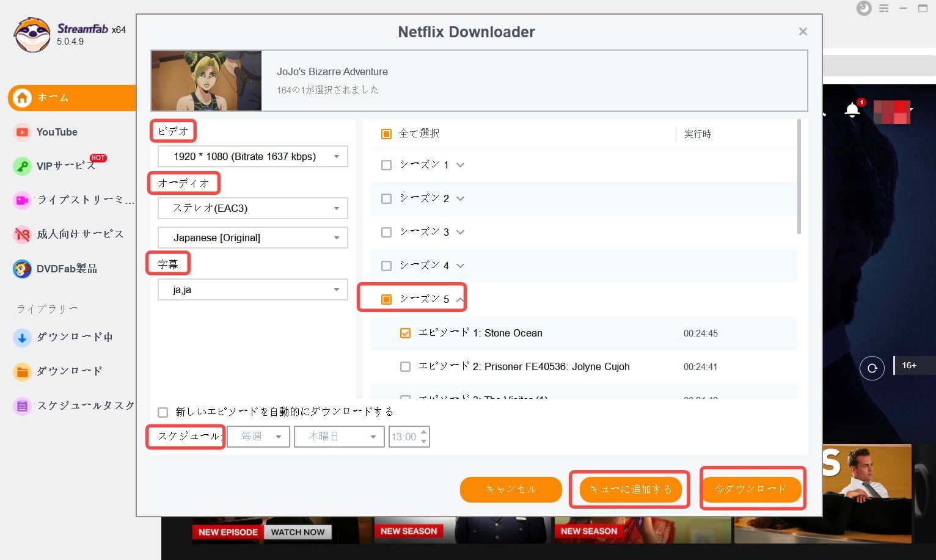The width and height of the screenshot is (936, 560).
Task: Enable auto-download new episodes checkbox
Action: pos(163,412)
